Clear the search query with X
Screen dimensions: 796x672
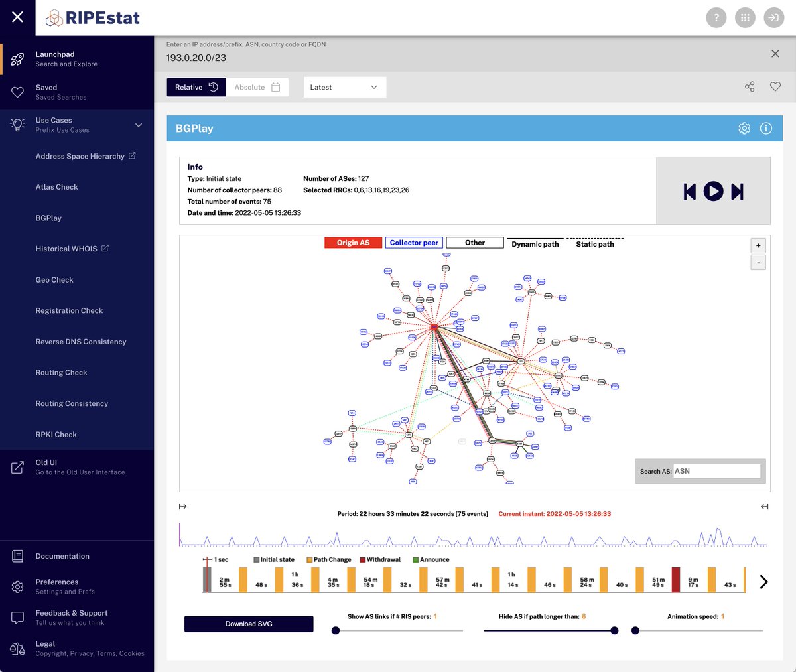pos(775,54)
